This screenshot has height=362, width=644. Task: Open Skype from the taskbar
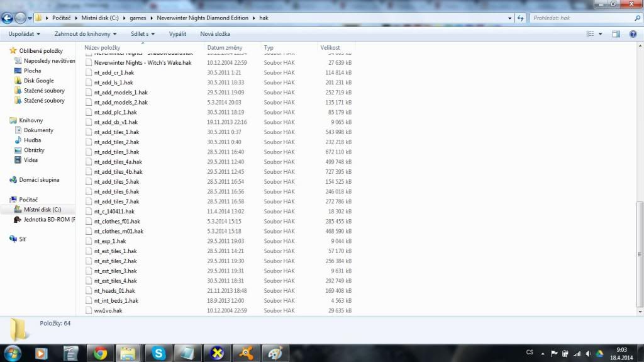tap(158, 353)
